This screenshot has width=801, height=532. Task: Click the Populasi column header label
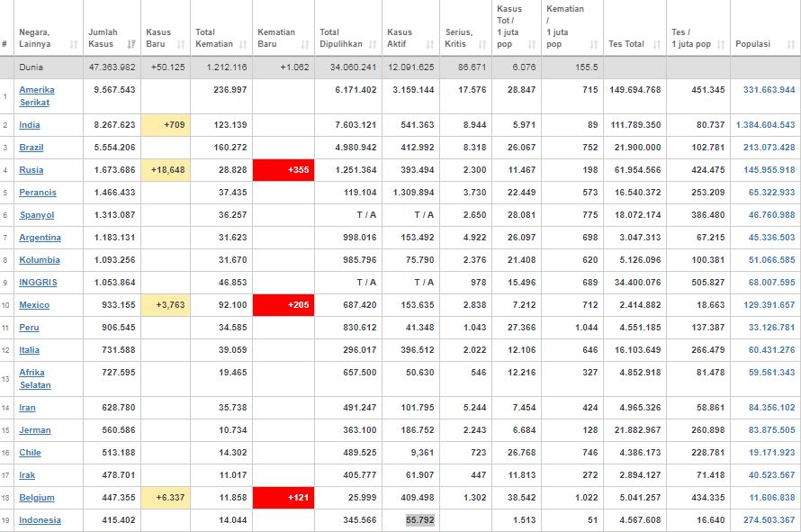pos(752,44)
